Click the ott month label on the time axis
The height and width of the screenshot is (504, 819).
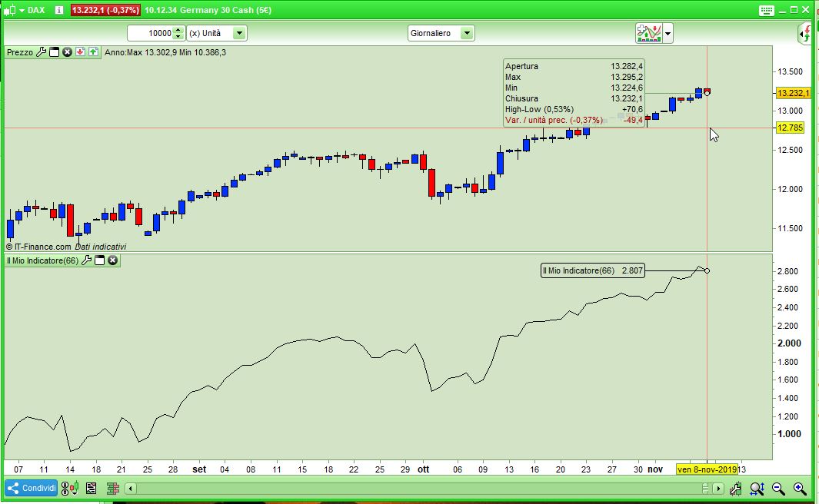[423, 469]
